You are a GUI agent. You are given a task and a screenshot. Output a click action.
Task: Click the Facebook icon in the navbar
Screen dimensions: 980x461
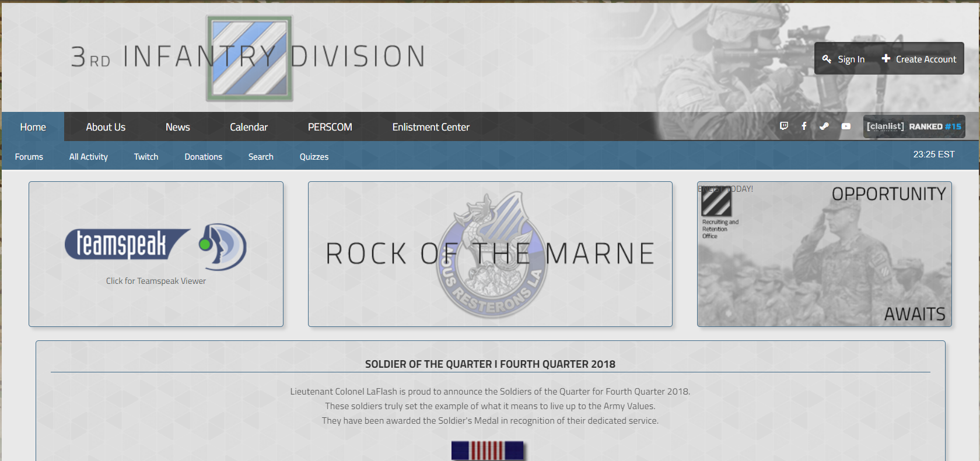click(x=804, y=126)
